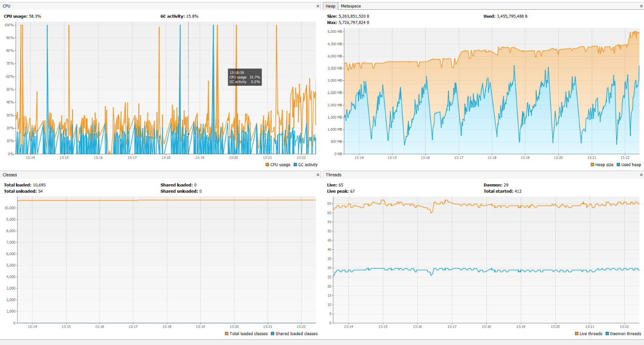Screen dimensions: 644x345
Task: Click the Classes panel title label
Action: [x=10, y=175]
